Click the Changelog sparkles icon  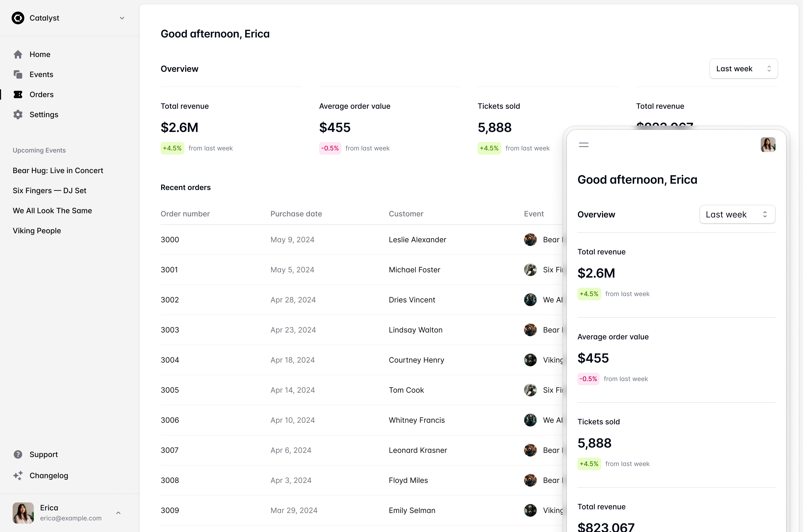pos(18,475)
